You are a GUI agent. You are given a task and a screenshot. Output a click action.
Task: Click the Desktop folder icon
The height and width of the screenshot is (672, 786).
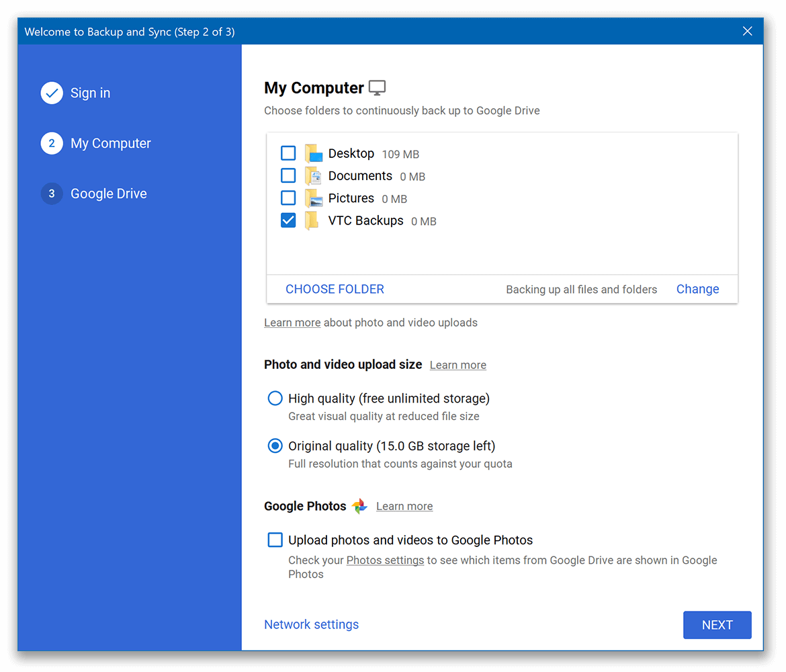(x=313, y=153)
